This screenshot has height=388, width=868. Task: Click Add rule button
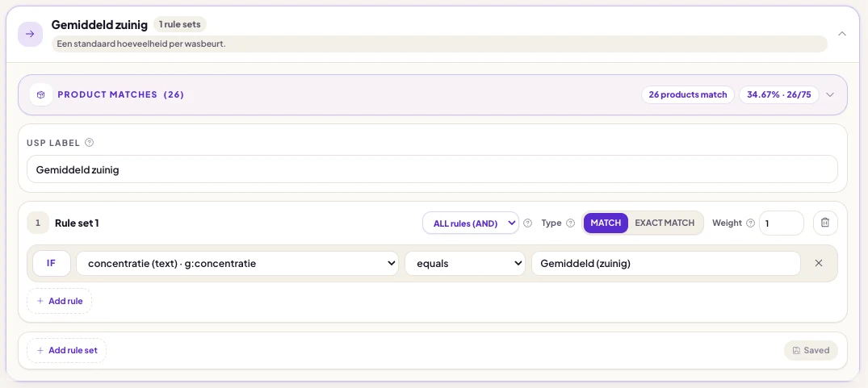point(59,301)
